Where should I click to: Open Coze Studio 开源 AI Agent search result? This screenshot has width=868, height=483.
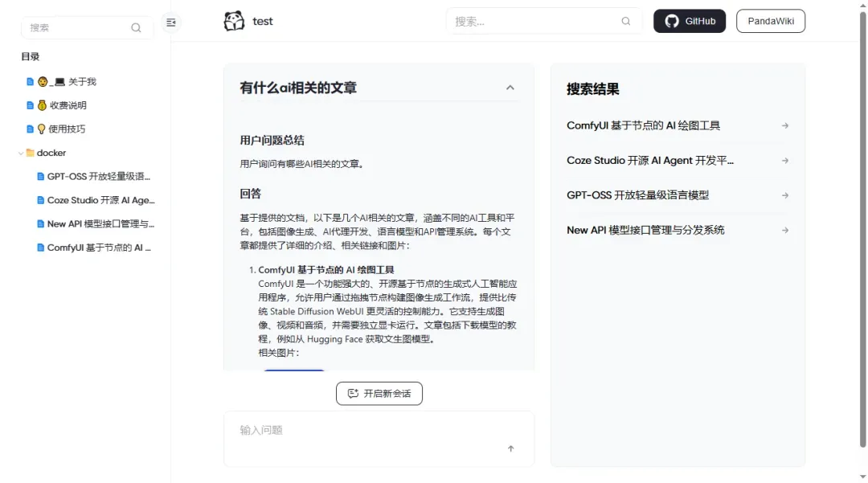[650, 161]
